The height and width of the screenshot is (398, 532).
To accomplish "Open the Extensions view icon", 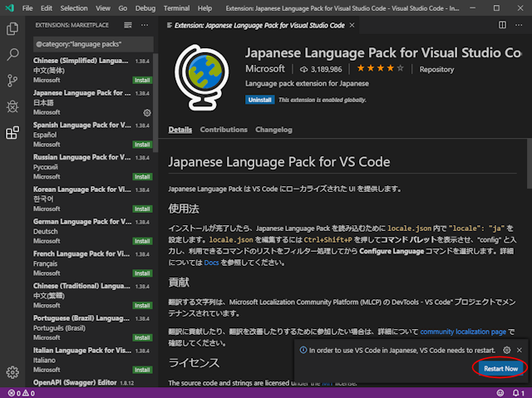I will [12, 133].
